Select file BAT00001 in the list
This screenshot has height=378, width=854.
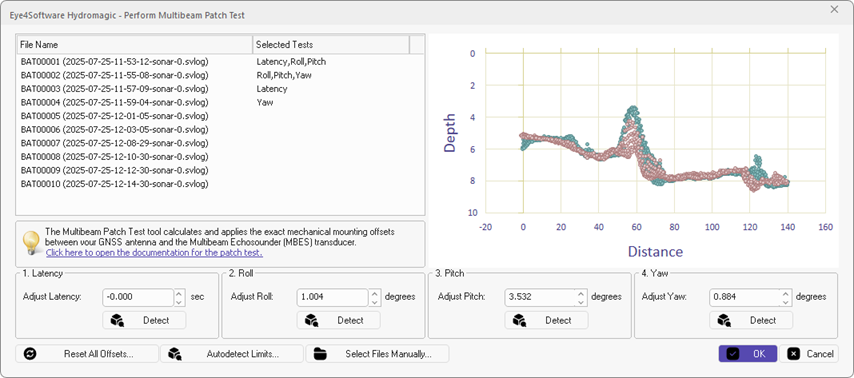[114, 62]
